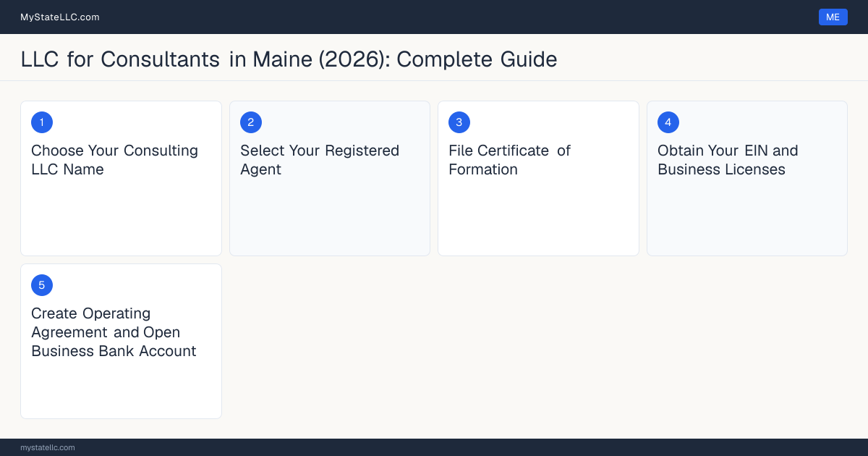Screen dimensions: 868x456
Task: Click the MyStateLLC.com site logo text
Action: 60,17
